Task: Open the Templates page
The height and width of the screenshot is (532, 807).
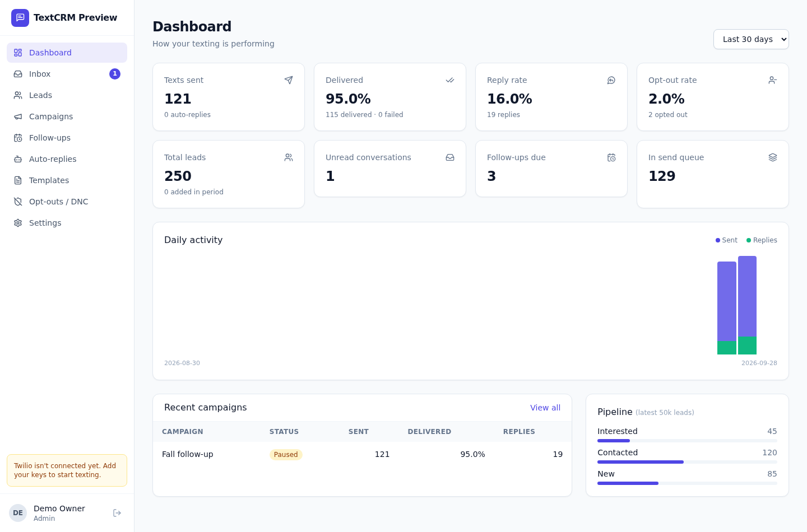Action: (x=67, y=180)
